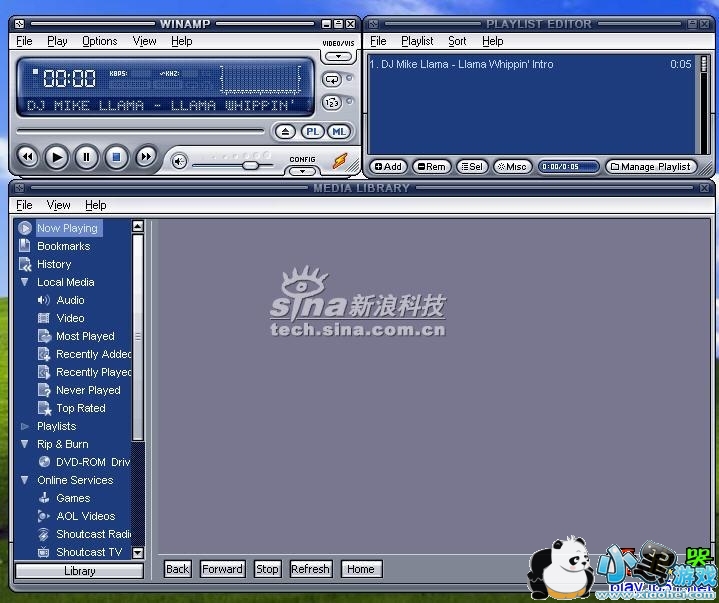The image size is (719, 603).
Task: Click the Add button in Playlist Editor
Action: pos(388,167)
